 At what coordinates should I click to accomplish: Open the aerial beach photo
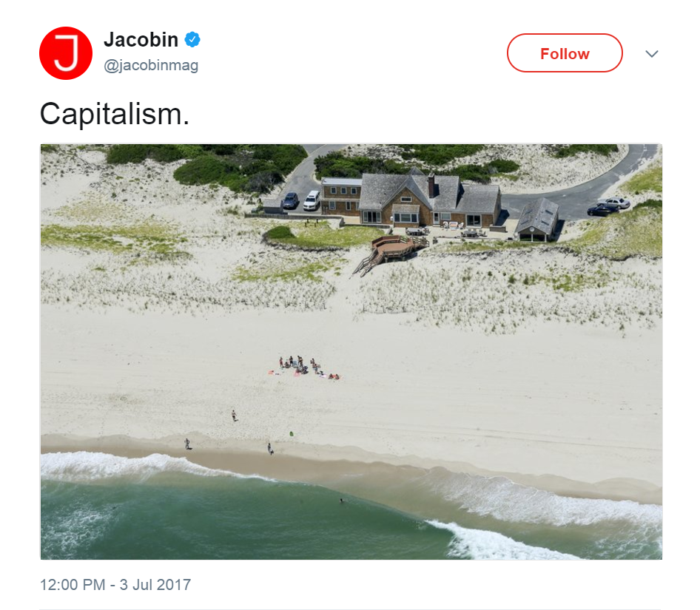coord(351,352)
